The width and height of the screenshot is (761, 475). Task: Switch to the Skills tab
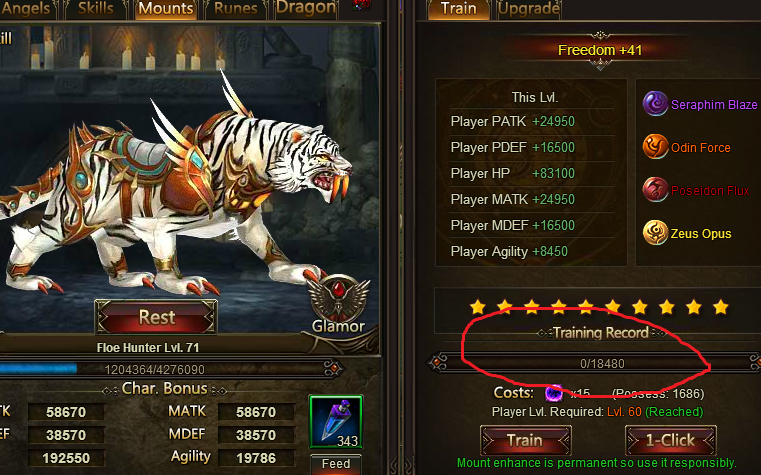pos(96,9)
